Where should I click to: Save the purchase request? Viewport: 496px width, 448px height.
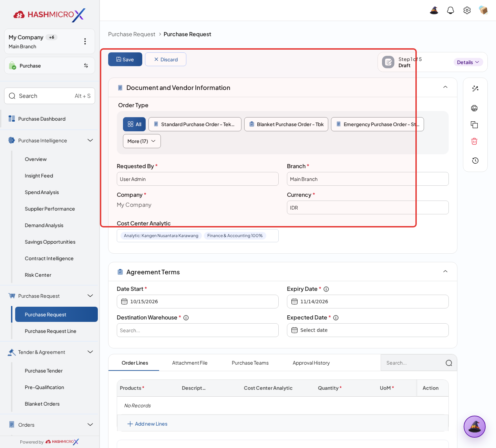(x=125, y=59)
